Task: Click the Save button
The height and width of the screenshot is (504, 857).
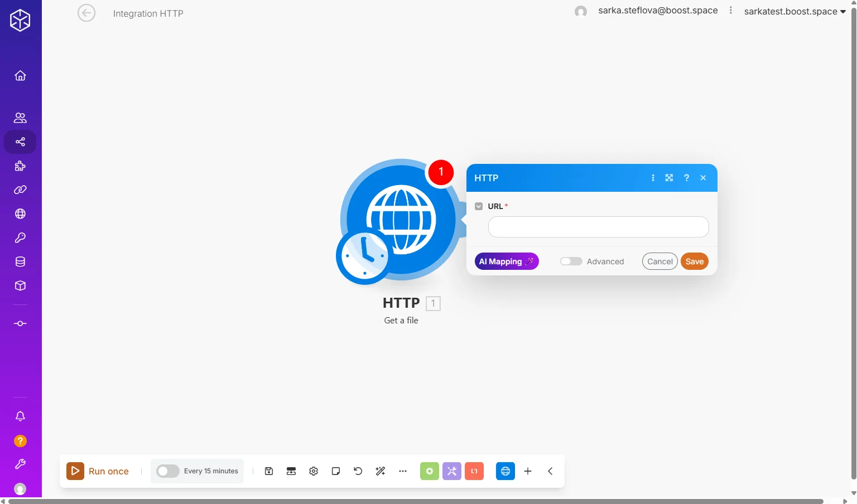Action: [x=695, y=261]
